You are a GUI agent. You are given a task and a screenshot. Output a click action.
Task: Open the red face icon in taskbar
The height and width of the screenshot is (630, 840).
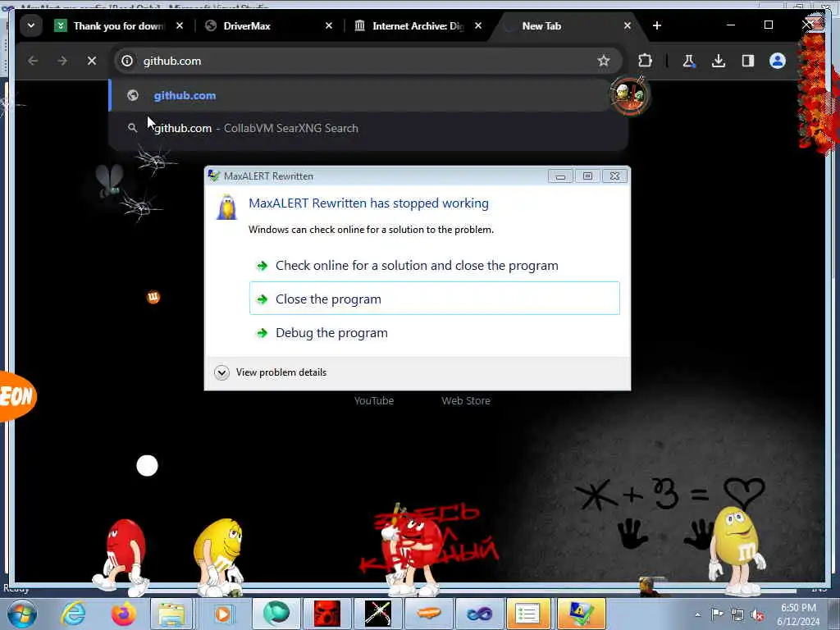pos(326,614)
